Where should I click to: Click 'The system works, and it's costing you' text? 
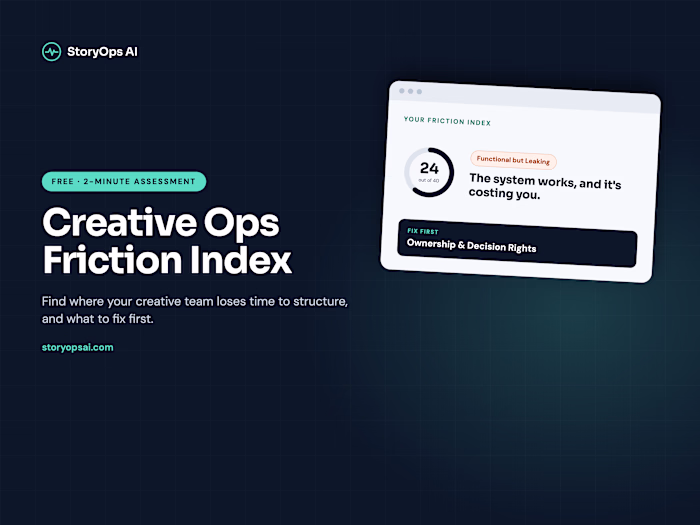pyautogui.click(x=545, y=186)
